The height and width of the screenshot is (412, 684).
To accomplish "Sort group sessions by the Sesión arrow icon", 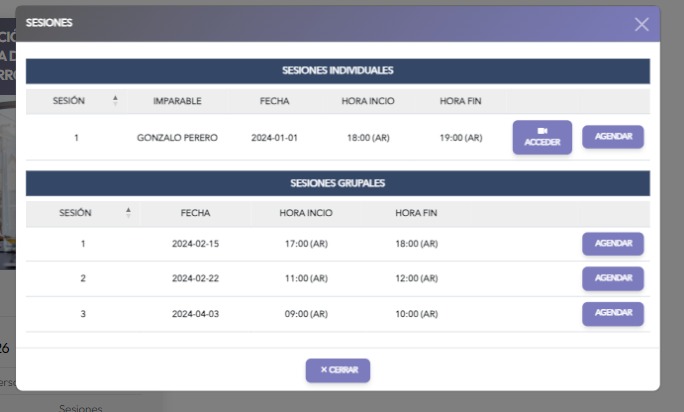I will pyautogui.click(x=127, y=213).
